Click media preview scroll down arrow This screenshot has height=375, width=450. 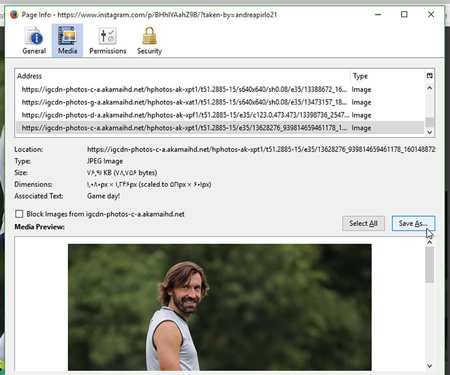click(430, 366)
